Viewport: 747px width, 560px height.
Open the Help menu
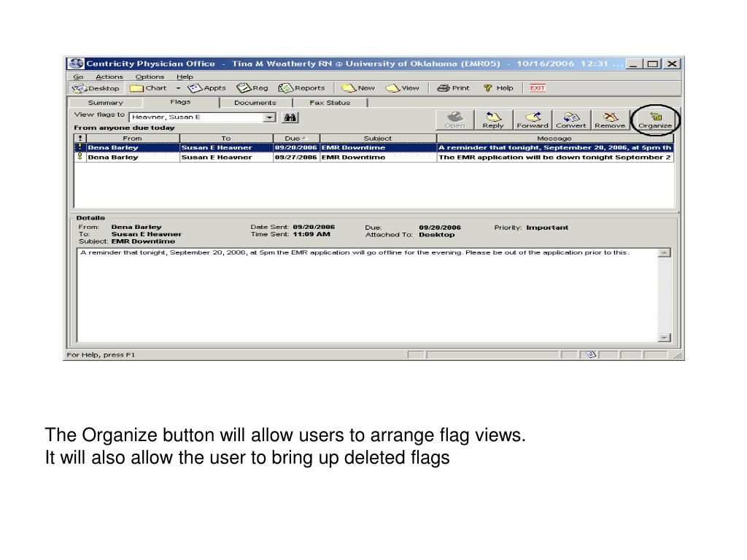coord(185,77)
